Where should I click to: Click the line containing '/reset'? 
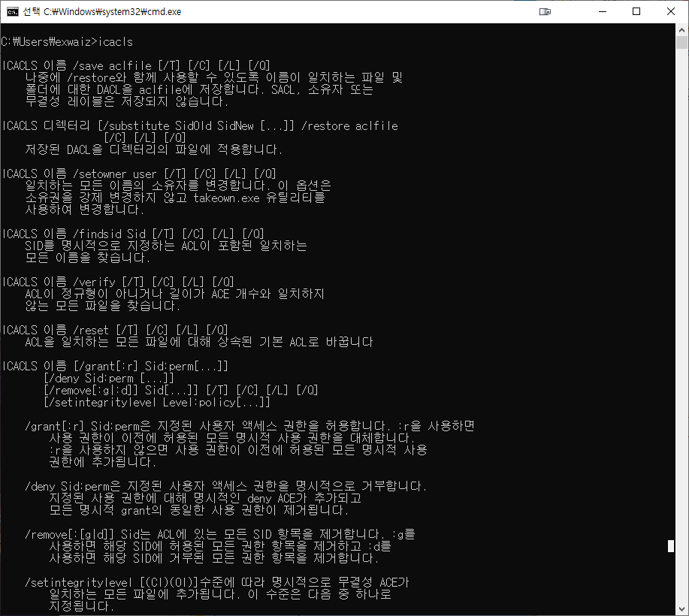point(115,330)
